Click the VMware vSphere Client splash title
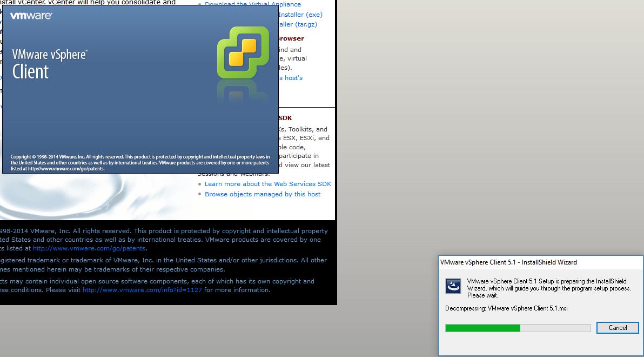644x357 pixels. [50, 64]
